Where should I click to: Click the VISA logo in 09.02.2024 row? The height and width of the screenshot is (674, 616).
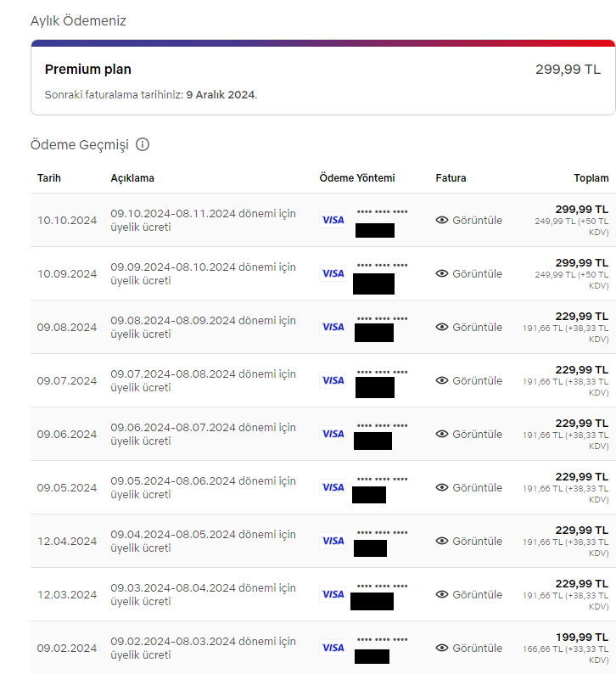click(333, 648)
